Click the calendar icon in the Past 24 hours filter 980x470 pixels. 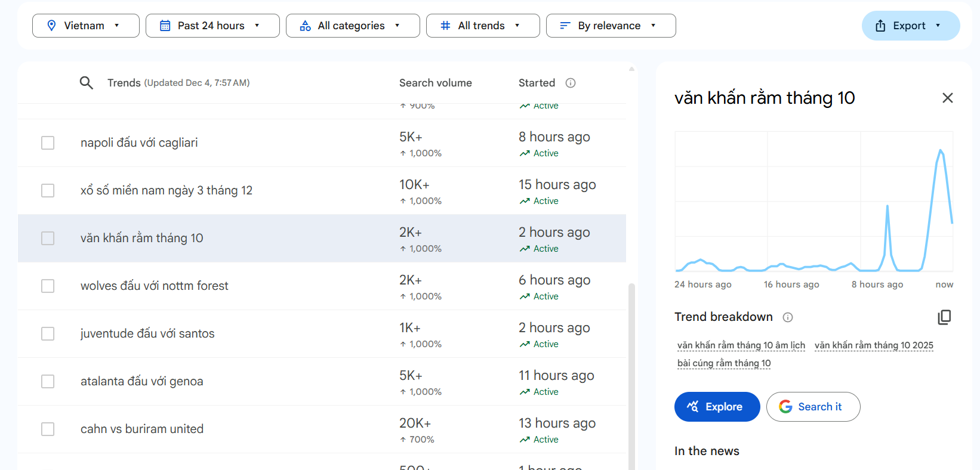point(165,26)
